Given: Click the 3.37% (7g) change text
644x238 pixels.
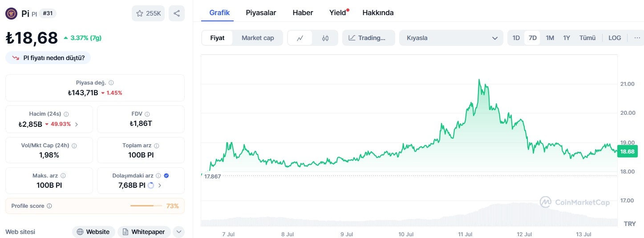Looking at the screenshot, I should click(x=86, y=38).
